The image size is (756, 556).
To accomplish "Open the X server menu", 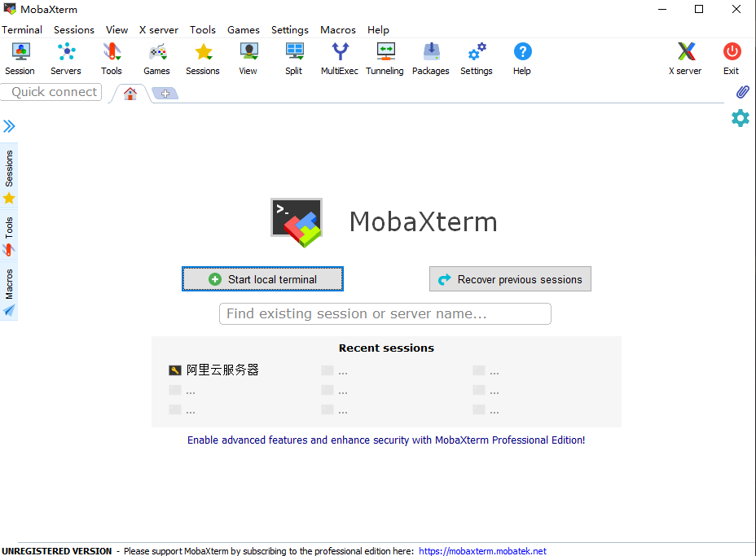I will click(x=159, y=30).
